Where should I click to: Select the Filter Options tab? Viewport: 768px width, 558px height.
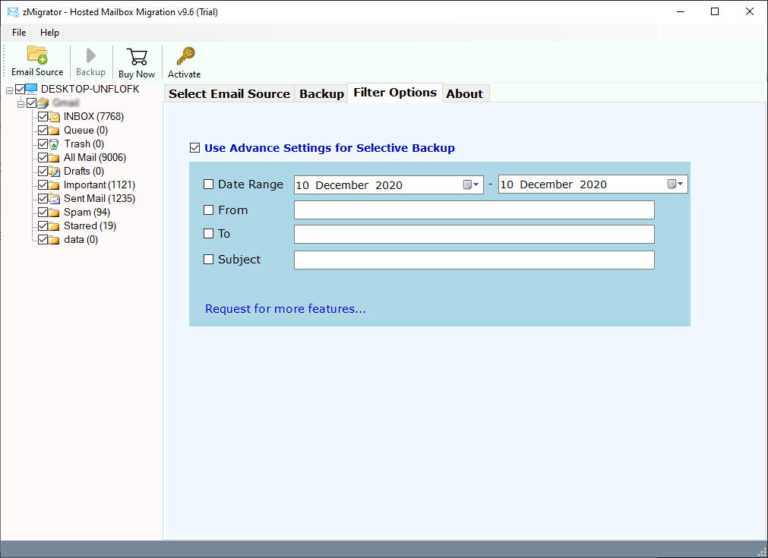point(395,93)
